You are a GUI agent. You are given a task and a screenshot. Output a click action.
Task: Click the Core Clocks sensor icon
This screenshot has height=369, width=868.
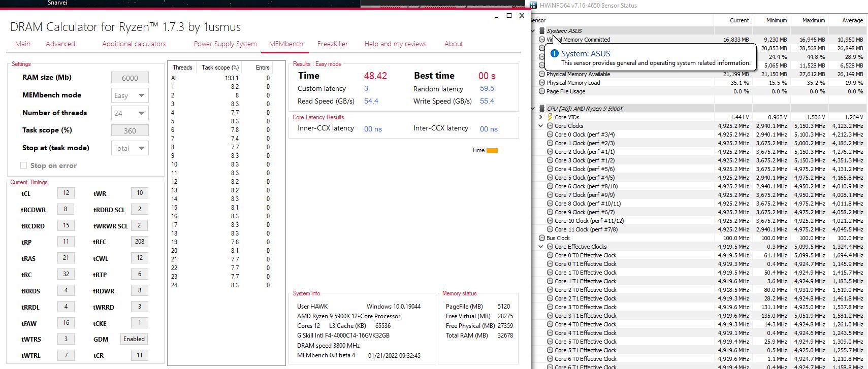click(550, 126)
